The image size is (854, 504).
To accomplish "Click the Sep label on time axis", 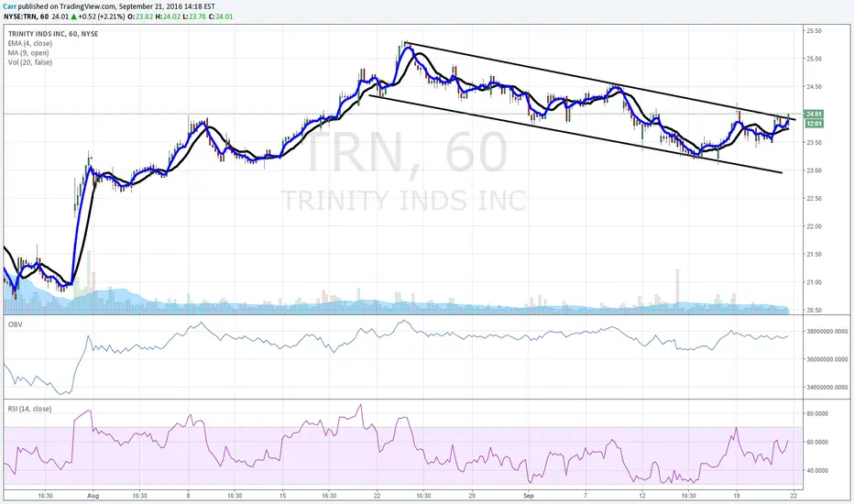I will pyautogui.click(x=529, y=496).
